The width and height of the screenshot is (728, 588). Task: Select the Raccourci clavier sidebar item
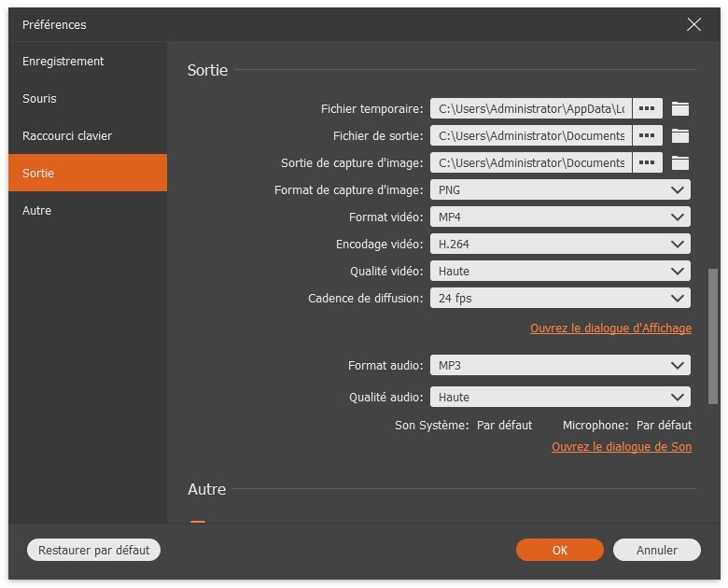click(67, 136)
